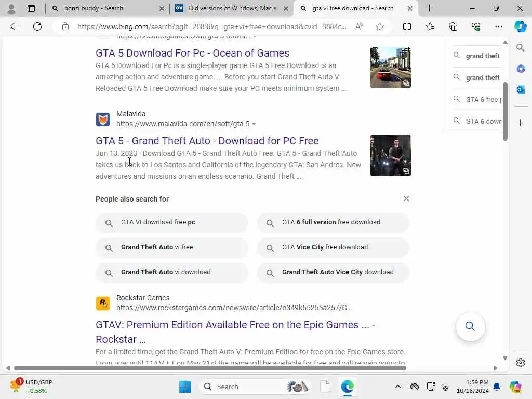The height and width of the screenshot is (399, 532).
Task: Select first grand theft suggestion
Action: (x=477, y=56)
